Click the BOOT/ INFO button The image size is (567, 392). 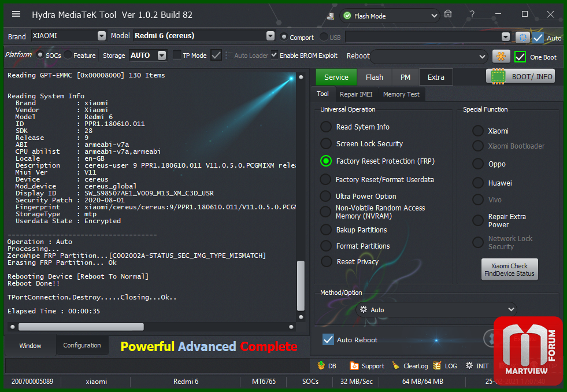(x=521, y=76)
